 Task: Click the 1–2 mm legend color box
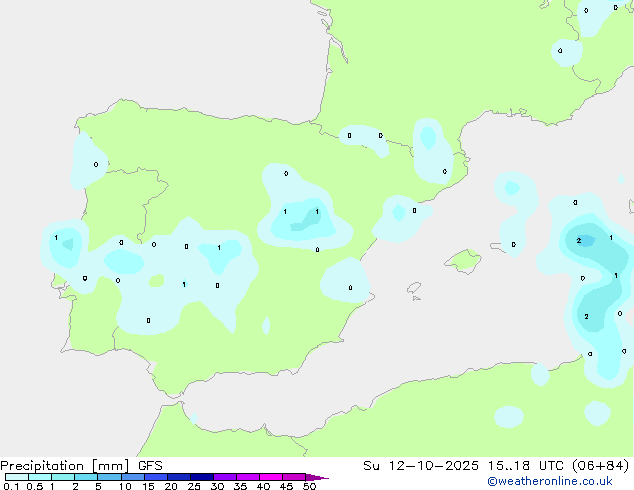[63, 477]
